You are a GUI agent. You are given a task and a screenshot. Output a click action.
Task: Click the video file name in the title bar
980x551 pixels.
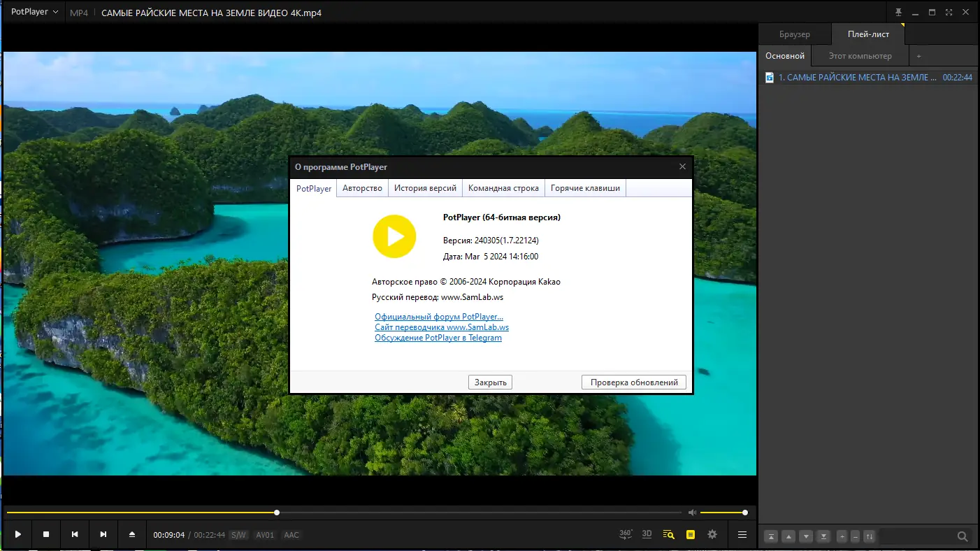point(212,13)
